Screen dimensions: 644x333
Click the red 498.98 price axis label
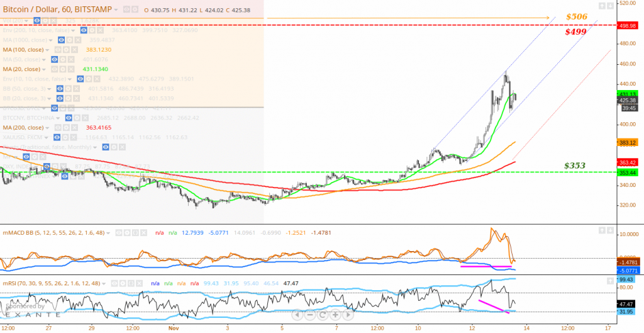627,25
